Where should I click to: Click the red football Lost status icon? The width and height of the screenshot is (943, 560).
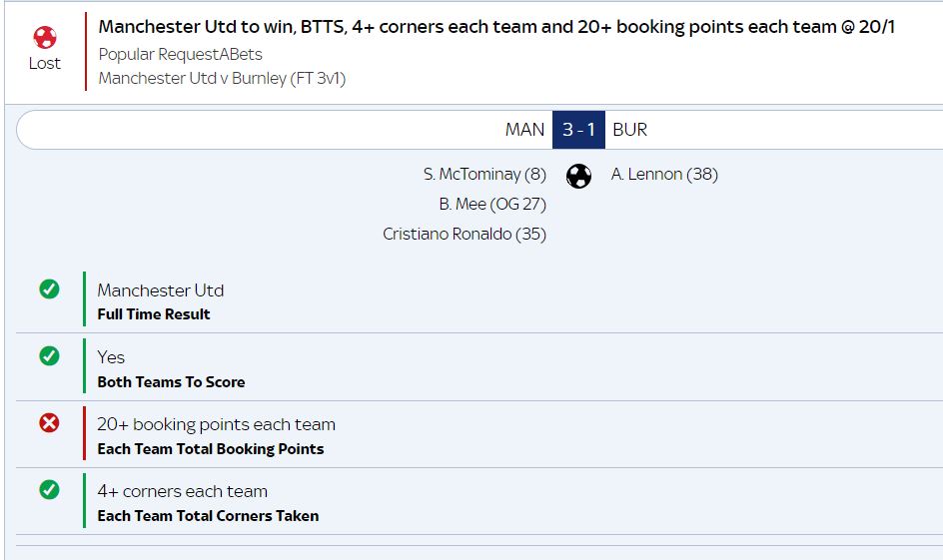[45, 37]
